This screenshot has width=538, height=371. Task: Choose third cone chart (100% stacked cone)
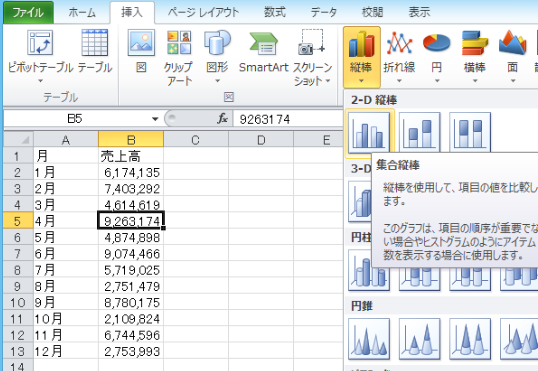point(470,339)
